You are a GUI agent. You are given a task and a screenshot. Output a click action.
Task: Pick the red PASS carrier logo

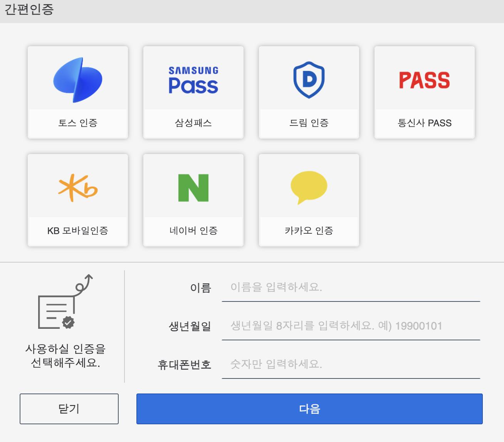[425, 80]
